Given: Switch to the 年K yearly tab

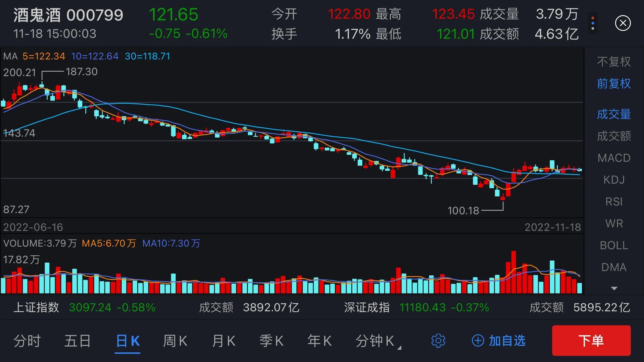Looking at the screenshot, I should click(319, 341).
